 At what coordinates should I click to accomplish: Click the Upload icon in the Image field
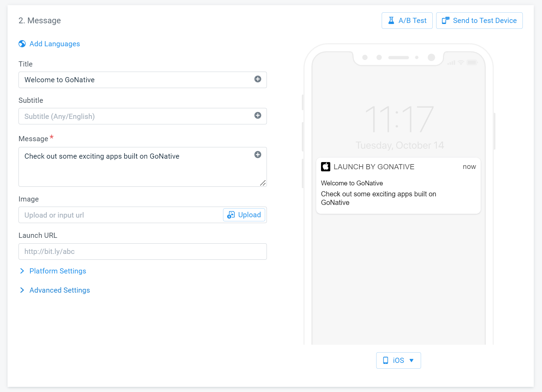231,215
